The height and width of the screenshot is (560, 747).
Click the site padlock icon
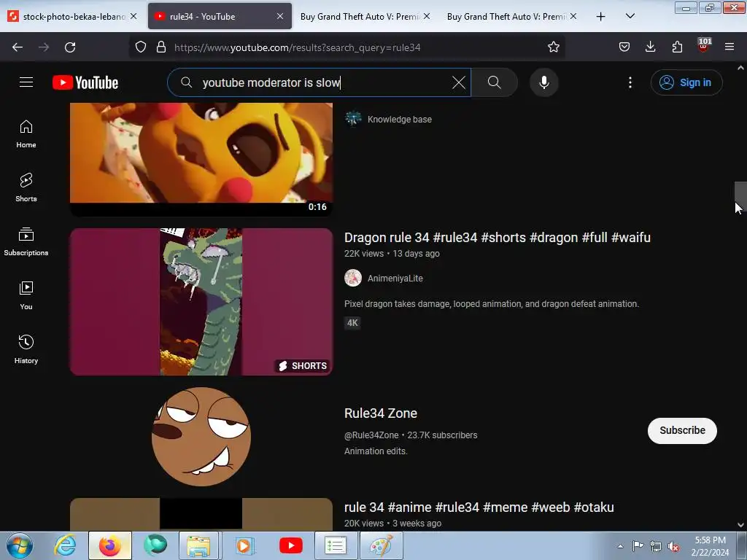tap(161, 47)
